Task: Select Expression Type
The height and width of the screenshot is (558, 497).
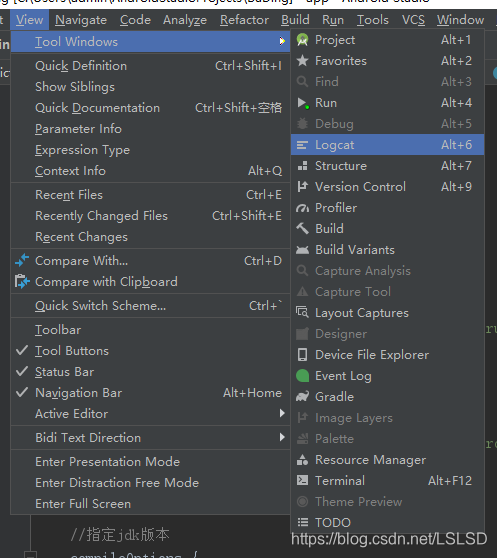Action: tap(151, 150)
